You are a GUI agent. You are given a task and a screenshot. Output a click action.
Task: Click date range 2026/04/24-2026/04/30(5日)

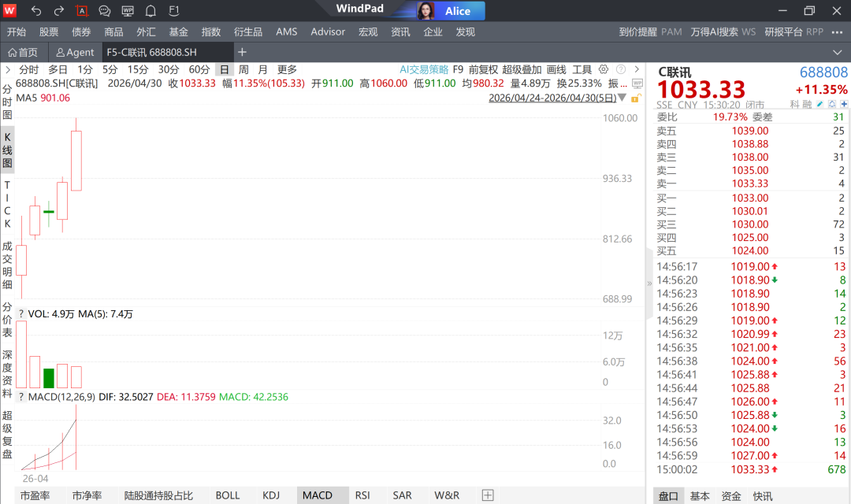[552, 98]
